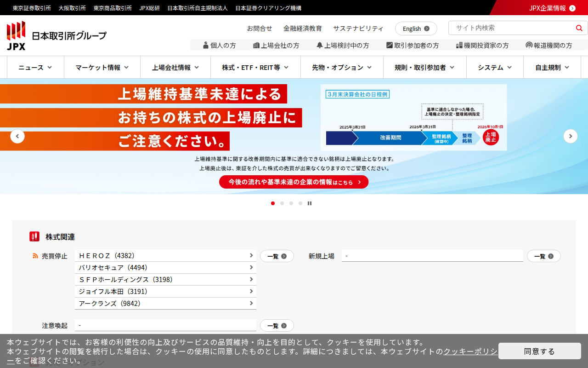This screenshot has height=368, width=588.
Task: Click the JPX logo
Action: 16,35
